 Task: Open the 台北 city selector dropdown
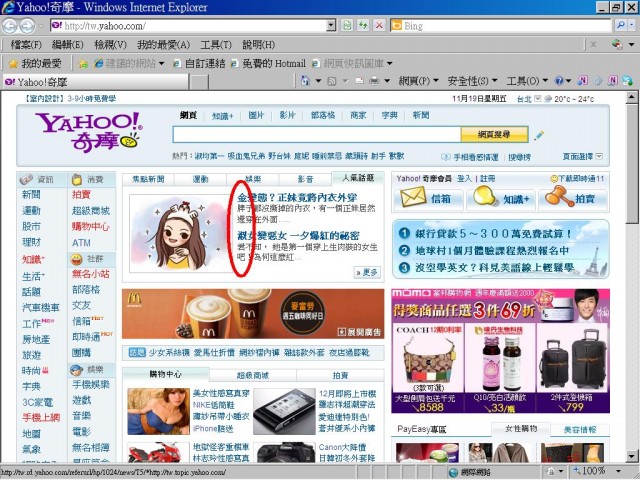(x=538, y=98)
